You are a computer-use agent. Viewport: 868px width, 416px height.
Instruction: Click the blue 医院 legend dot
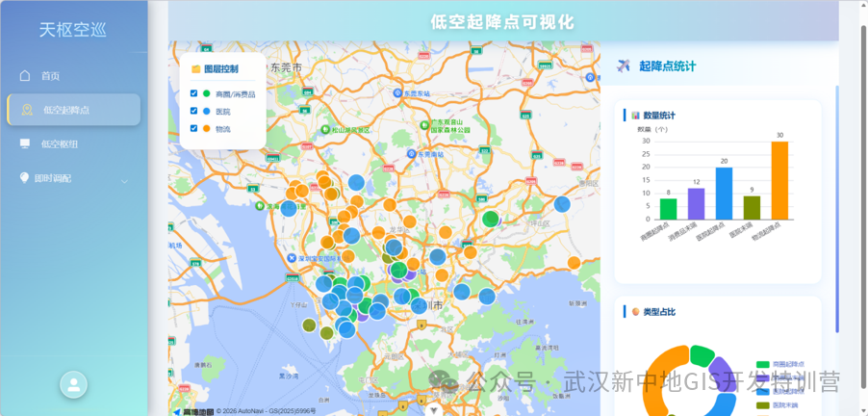pyautogui.click(x=207, y=112)
